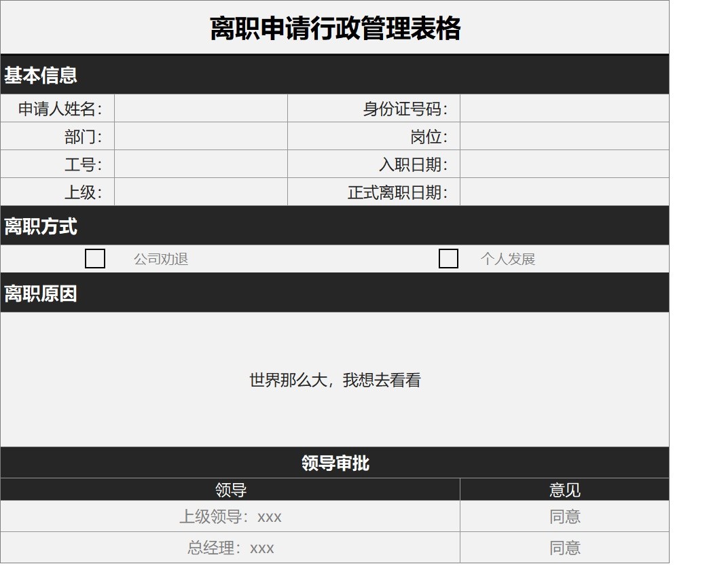Click the text 世界那么大，我想去看看
The width and height of the screenshot is (728, 583).
tap(335, 381)
